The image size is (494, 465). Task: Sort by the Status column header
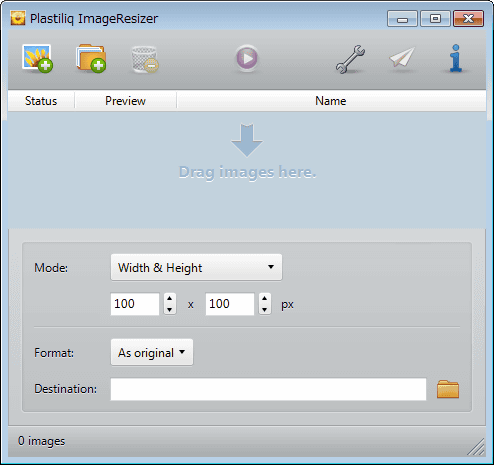coord(41,101)
